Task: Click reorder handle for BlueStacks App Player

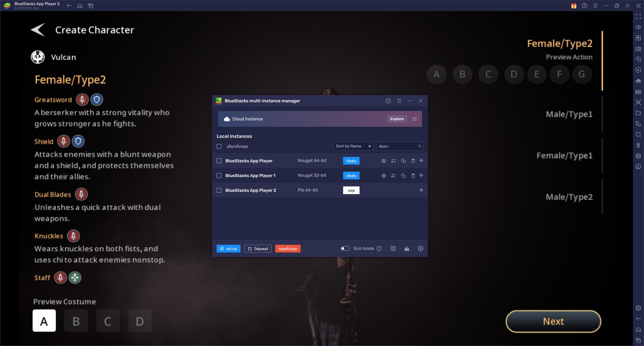Action: click(x=421, y=161)
